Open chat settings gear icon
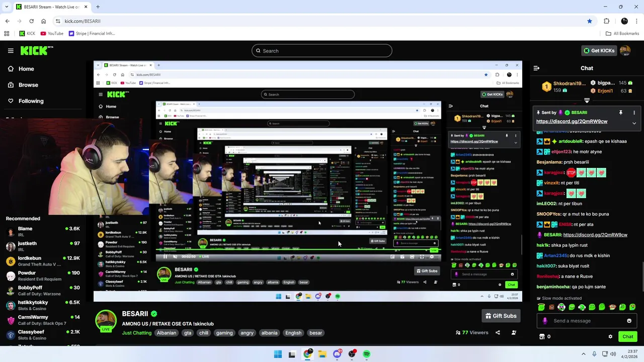Screen dimensions: 644x362 point(610,336)
